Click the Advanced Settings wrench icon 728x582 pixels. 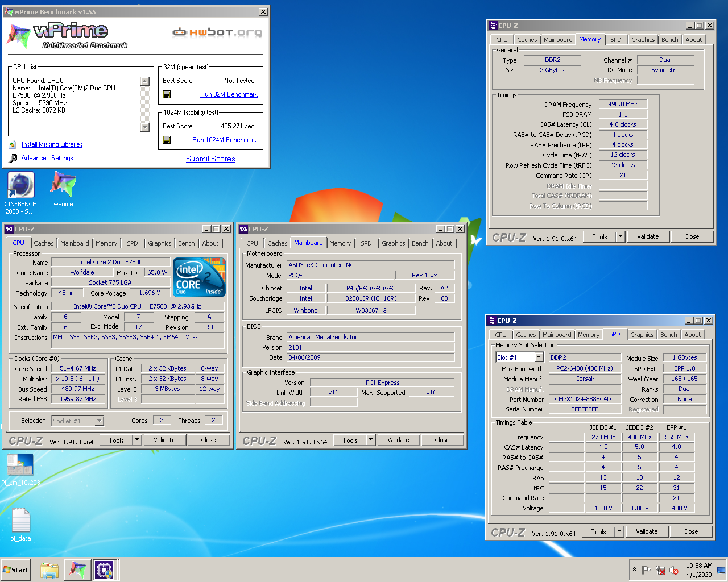pyautogui.click(x=13, y=159)
